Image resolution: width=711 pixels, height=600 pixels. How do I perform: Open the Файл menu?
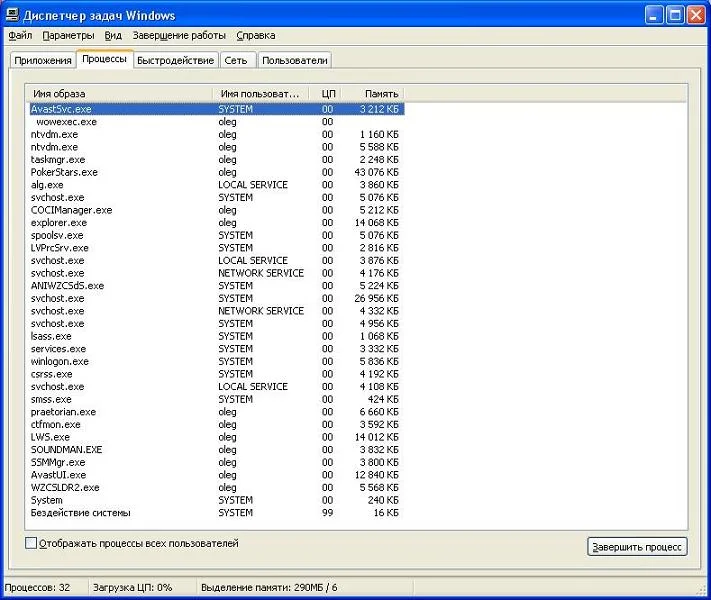(20, 35)
